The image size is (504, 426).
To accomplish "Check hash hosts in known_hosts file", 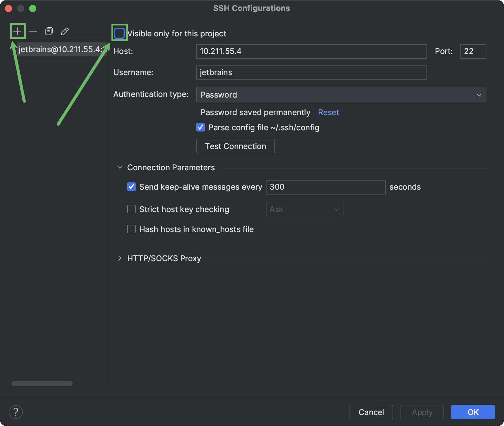I will pyautogui.click(x=131, y=229).
